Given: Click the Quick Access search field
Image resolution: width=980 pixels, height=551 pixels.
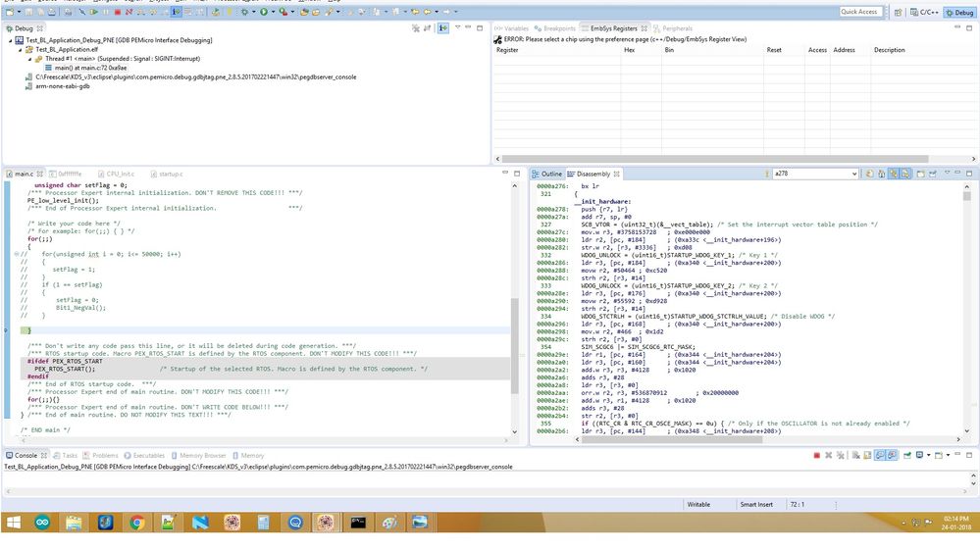Looking at the screenshot, I should (859, 11).
